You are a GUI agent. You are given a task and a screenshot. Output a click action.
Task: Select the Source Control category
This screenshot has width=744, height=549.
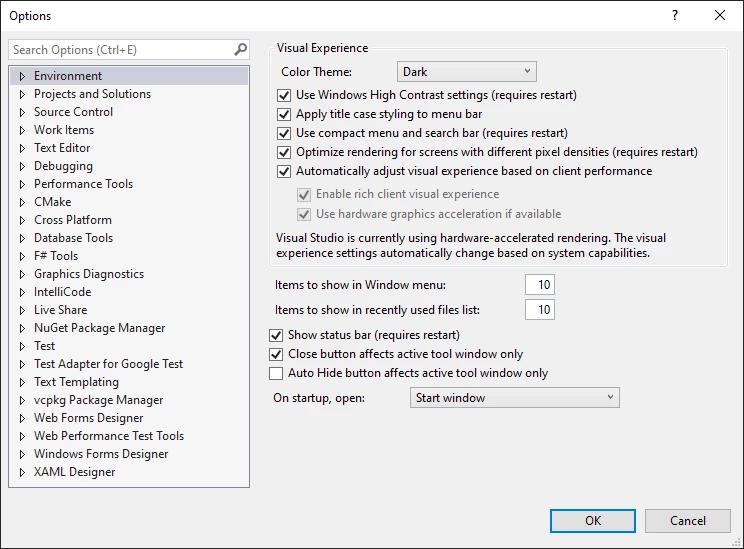point(74,112)
